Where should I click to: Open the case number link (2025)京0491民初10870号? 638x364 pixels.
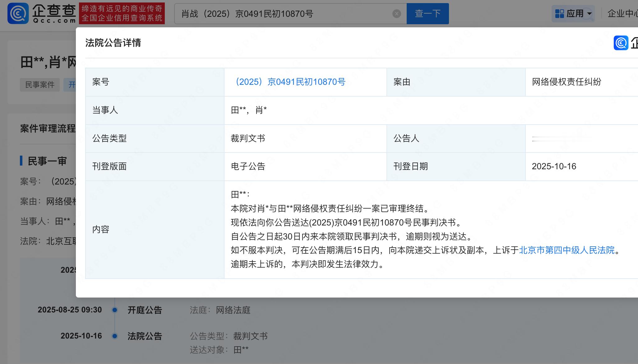(x=290, y=82)
